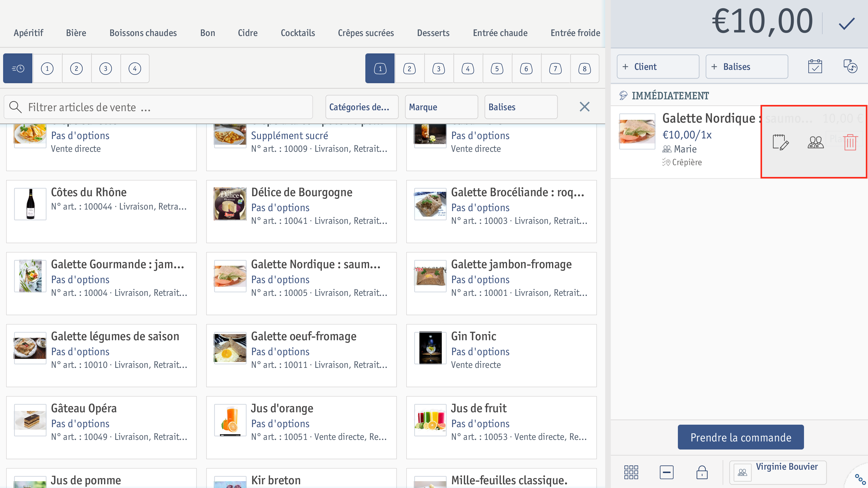Click Supplément sucré options link
Viewport: 868px width, 488px height.
point(290,135)
